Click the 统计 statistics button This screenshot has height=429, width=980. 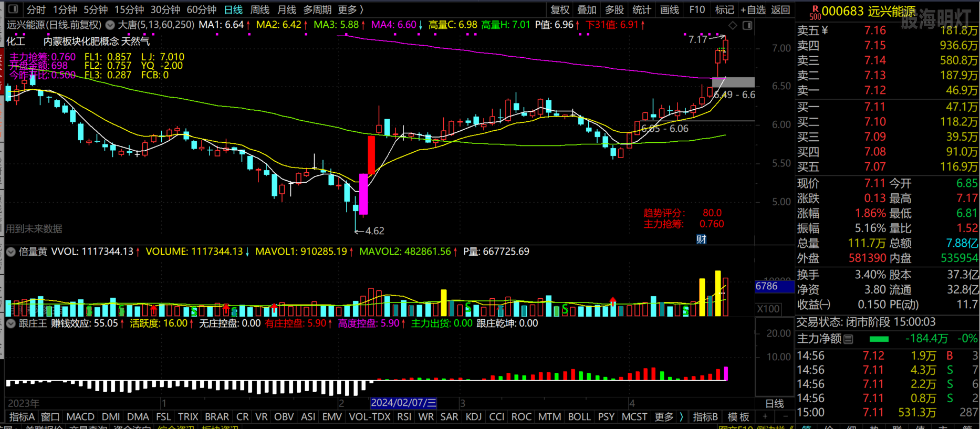[x=642, y=9]
